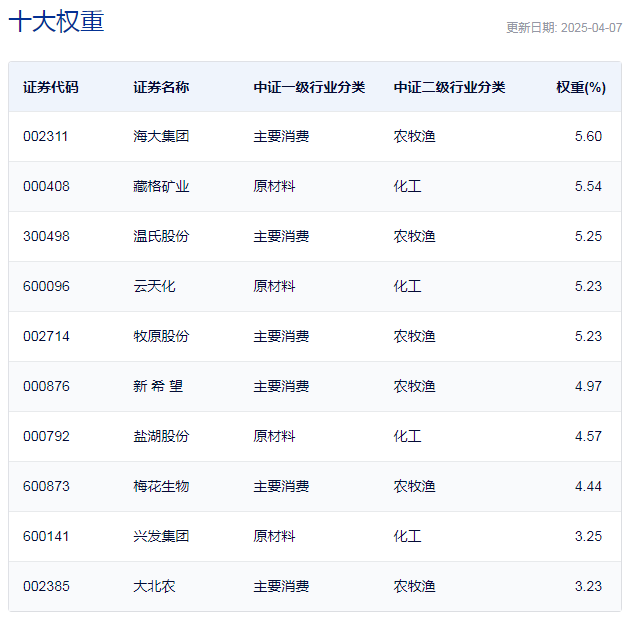Click the 中证一级行业分类 column header
The width and height of the screenshot is (628, 619).
[309, 87]
